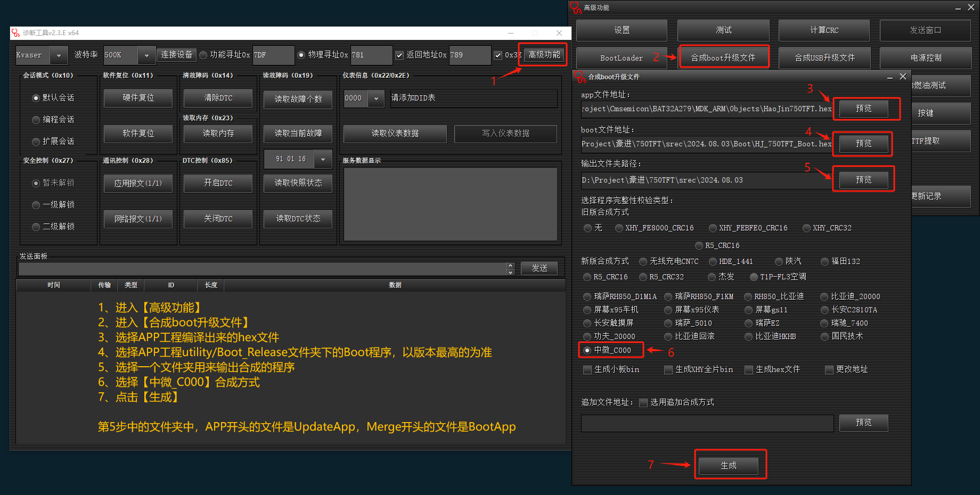This screenshot has height=495, width=980.
Task: Toggle the 返回地址0x checkbox
Action: pos(399,55)
